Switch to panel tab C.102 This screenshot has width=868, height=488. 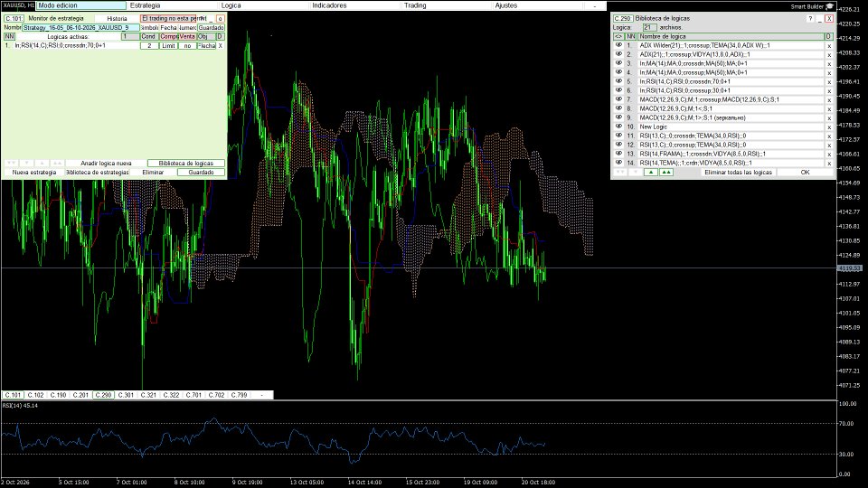[x=35, y=395]
